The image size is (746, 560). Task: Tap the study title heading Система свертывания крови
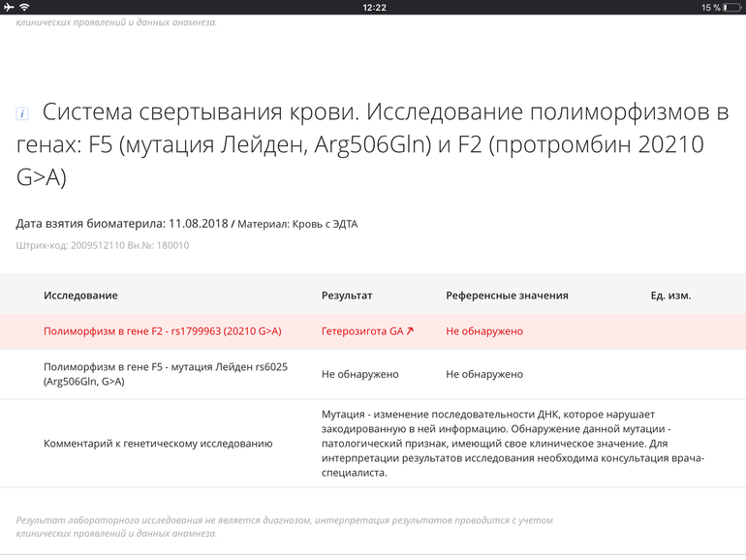(x=373, y=145)
